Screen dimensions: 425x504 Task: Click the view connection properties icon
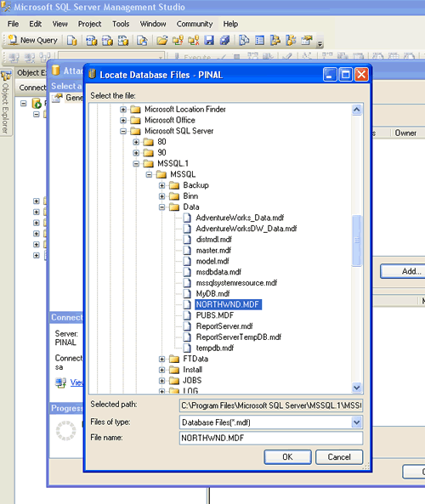click(60, 382)
